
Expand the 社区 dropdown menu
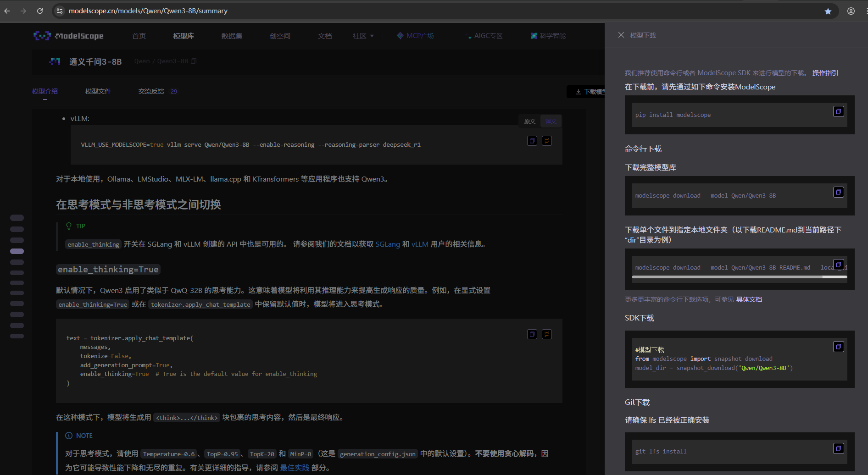(363, 36)
